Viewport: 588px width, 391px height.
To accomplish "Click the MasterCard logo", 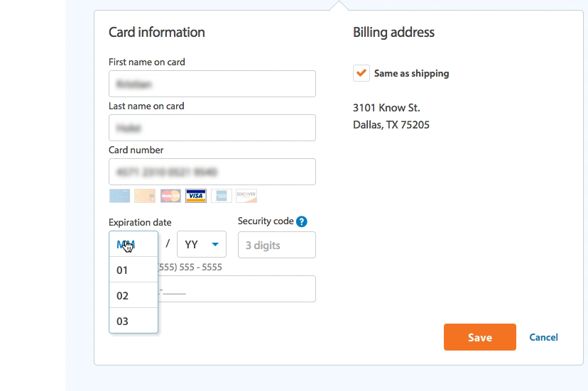I will pos(170,196).
